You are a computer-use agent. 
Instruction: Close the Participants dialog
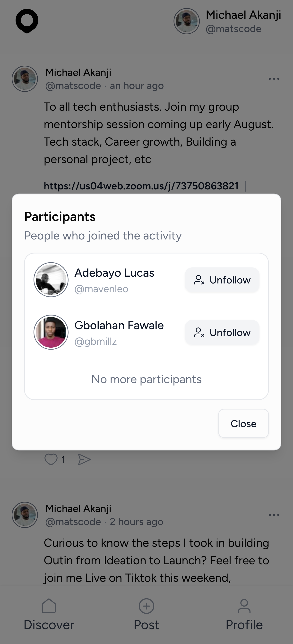click(243, 423)
